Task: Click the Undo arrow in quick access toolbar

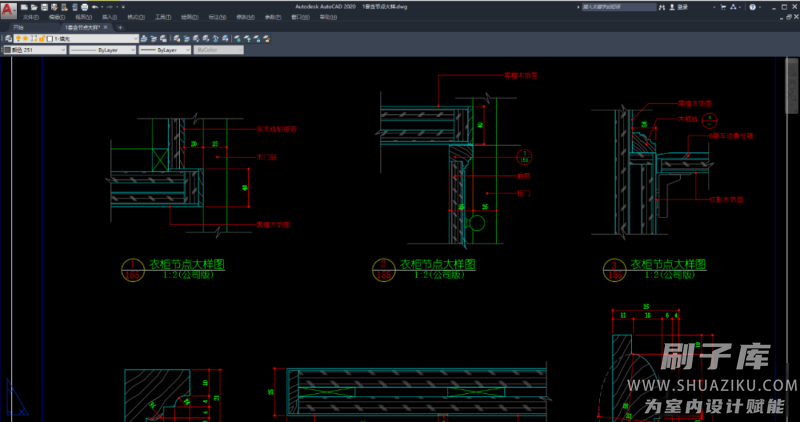Action: pos(95,7)
